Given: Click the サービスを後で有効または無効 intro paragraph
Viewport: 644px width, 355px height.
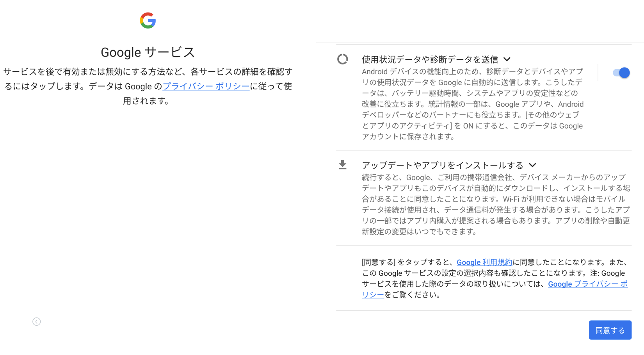Looking at the screenshot, I should coord(148,86).
